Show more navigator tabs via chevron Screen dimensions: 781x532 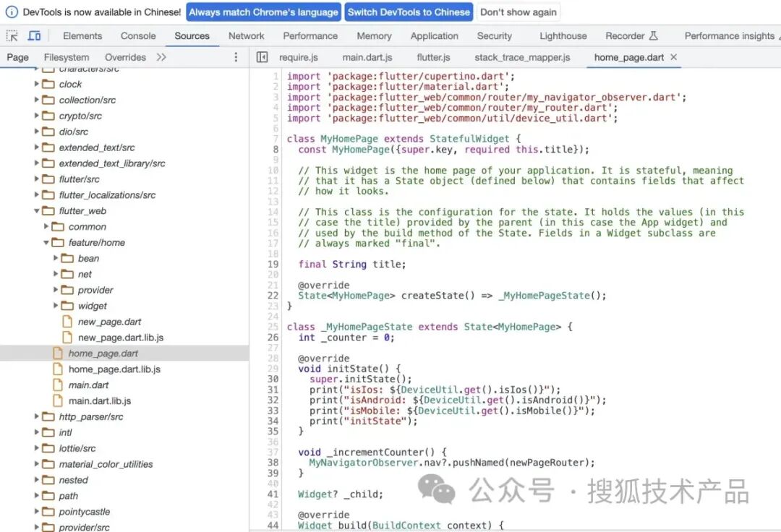pyautogui.click(x=161, y=57)
